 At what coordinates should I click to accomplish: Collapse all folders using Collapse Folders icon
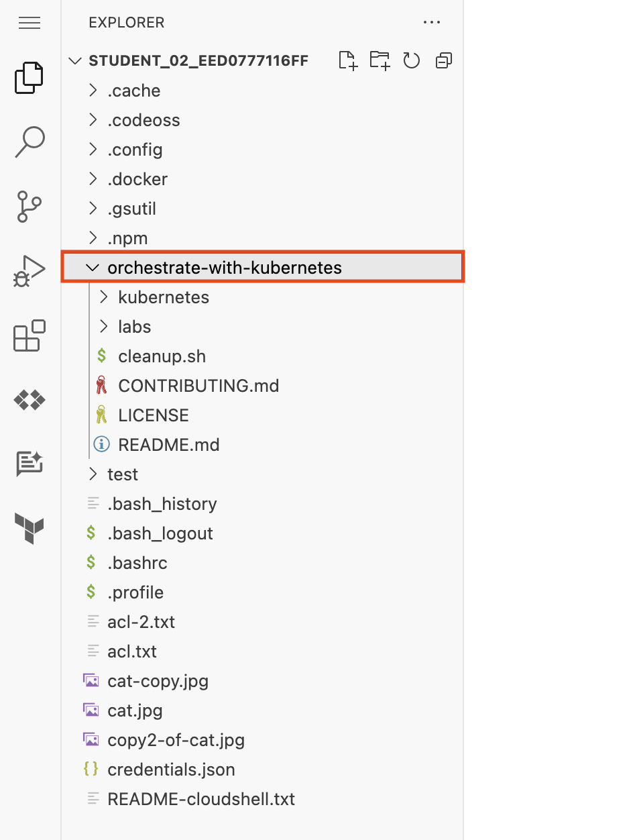pyautogui.click(x=443, y=60)
